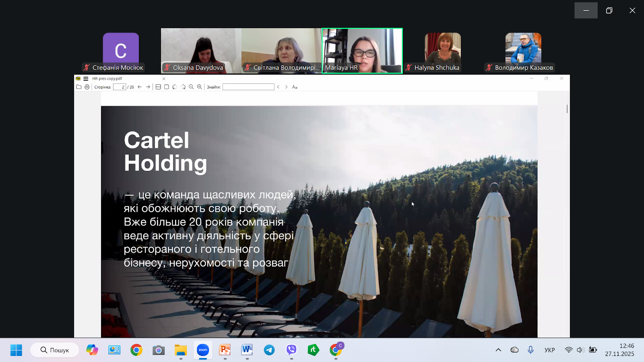Open the Пошук taskbar search box
The height and width of the screenshot is (362, 644).
tap(54, 350)
